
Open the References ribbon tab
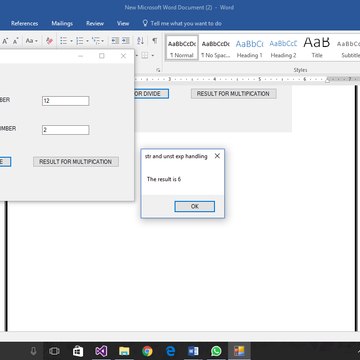point(24,23)
